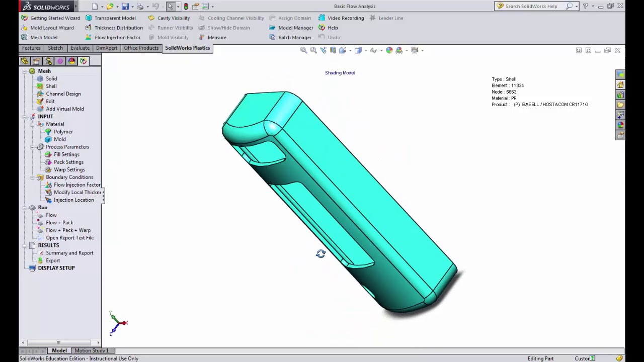Open the Model Manager

point(291,28)
